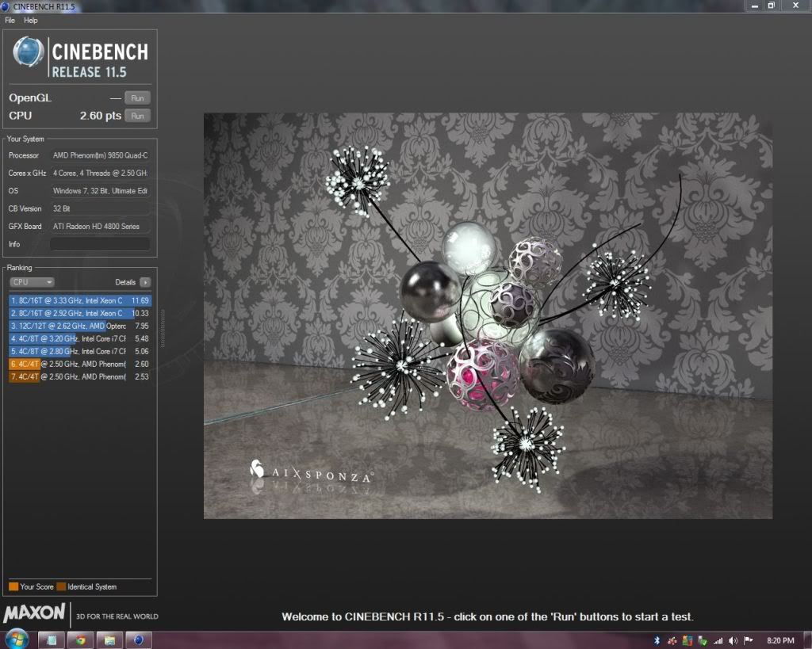Run the CPU benchmark
Image resolution: width=812 pixels, height=649 pixels.
point(137,116)
